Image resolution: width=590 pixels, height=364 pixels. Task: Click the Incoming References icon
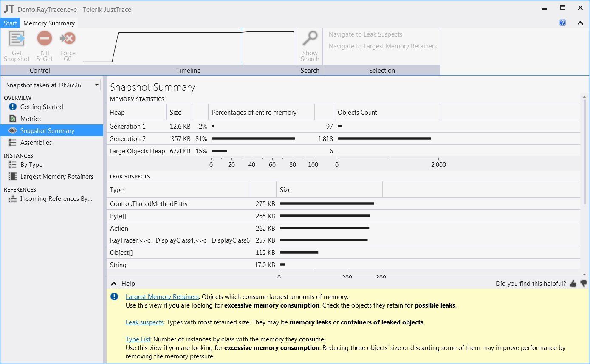pyautogui.click(x=13, y=199)
